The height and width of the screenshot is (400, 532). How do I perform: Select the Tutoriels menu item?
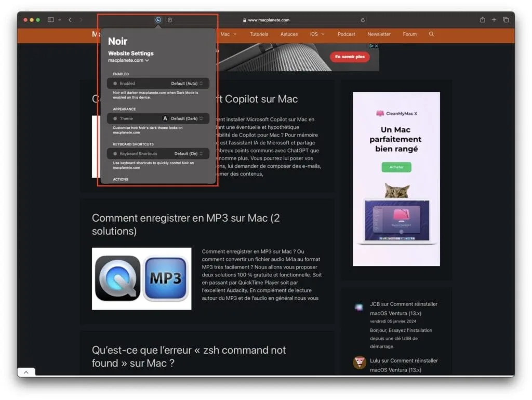(x=259, y=34)
